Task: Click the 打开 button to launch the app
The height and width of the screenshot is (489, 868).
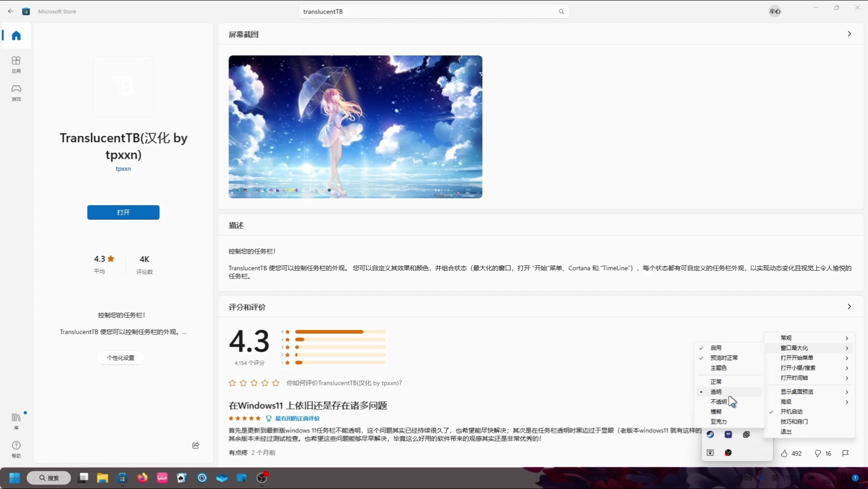Action: 123,212
